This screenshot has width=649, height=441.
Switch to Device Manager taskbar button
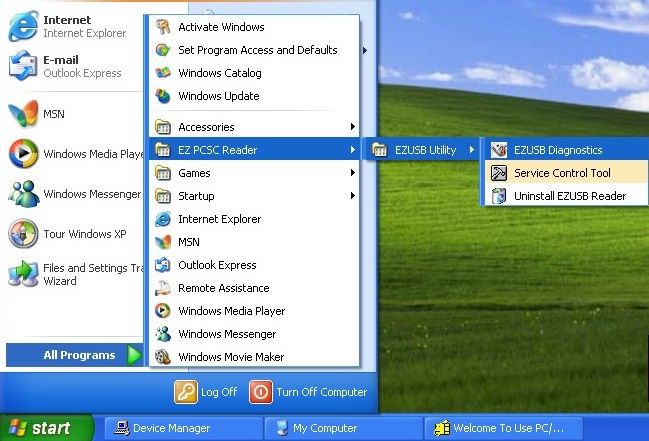(x=183, y=428)
